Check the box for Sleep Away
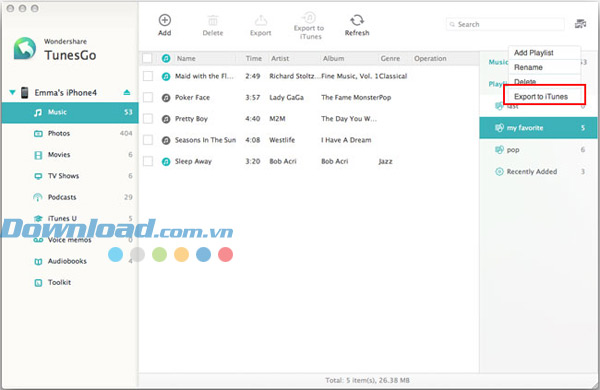 pos(148,162)
